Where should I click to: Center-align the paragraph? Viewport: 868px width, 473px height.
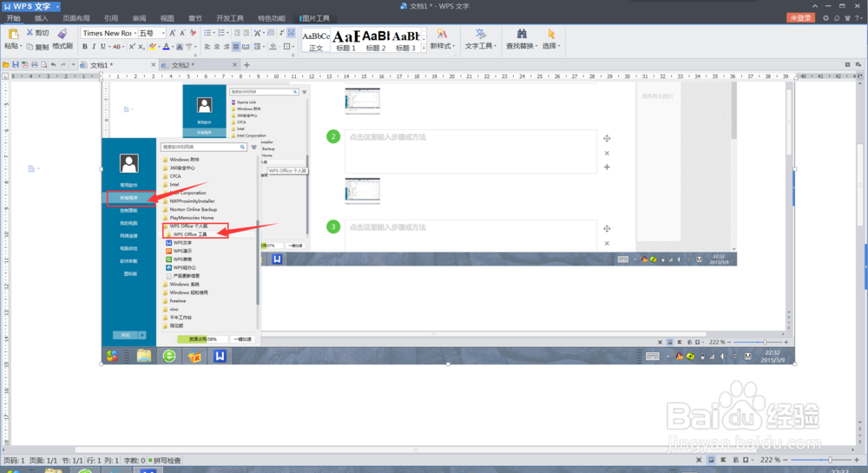[216, 47]
